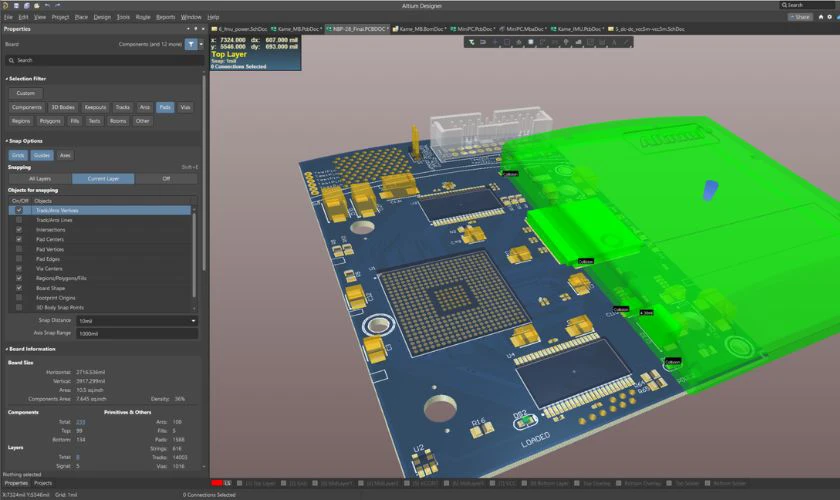This screenshot has height=500, width=840.
Task: Switch to the Kame_MB.PcbDoc document tab
Action: tap(296, 29)
